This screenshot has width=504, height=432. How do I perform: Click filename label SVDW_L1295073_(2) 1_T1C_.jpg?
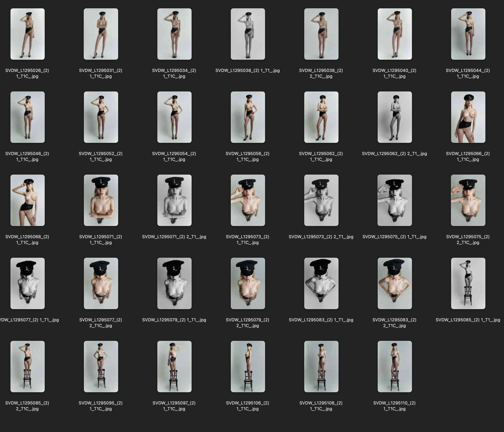[x=247, y=239]
